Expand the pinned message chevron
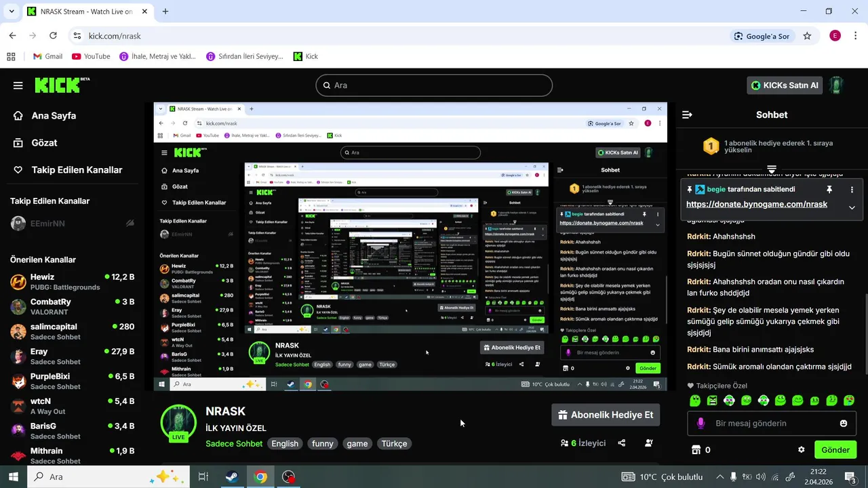 click(852, 207)
